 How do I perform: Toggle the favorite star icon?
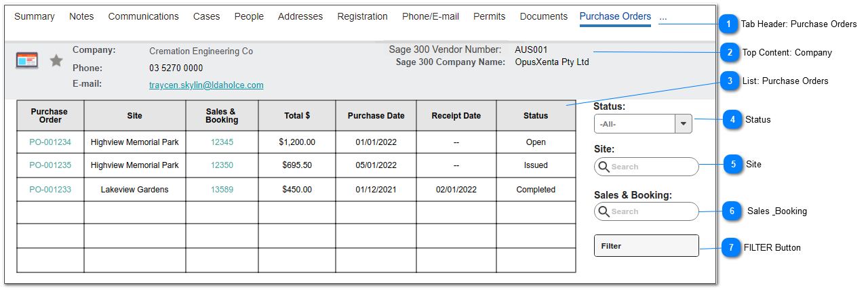point(56,61)
